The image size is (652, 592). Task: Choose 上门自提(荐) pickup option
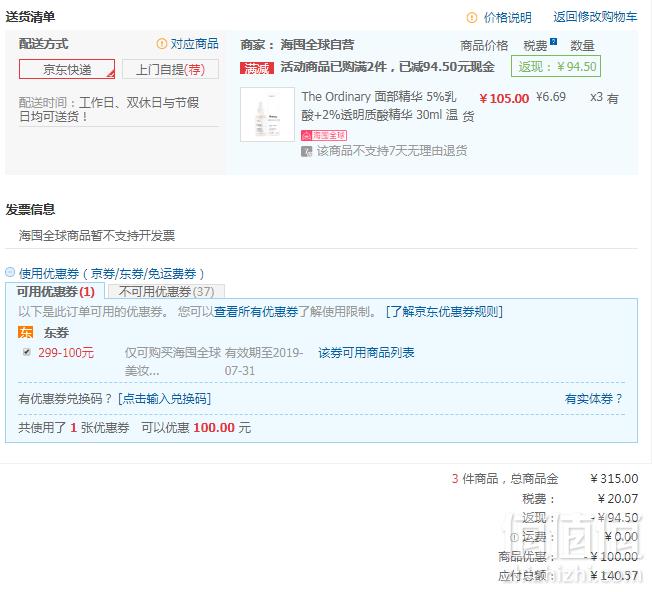click(x=170, y=69)
